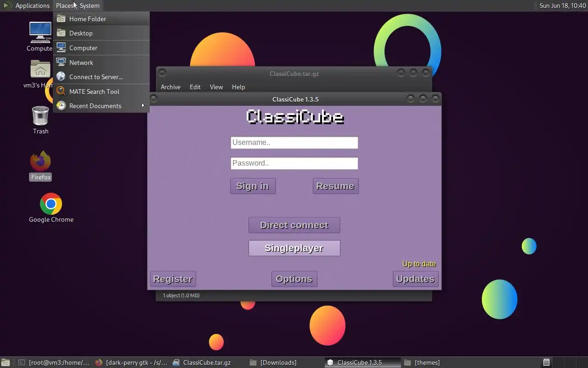Click the date and time clock
Image resolution: width=588 pixels, height=368 pixels.
coord(563,6)
